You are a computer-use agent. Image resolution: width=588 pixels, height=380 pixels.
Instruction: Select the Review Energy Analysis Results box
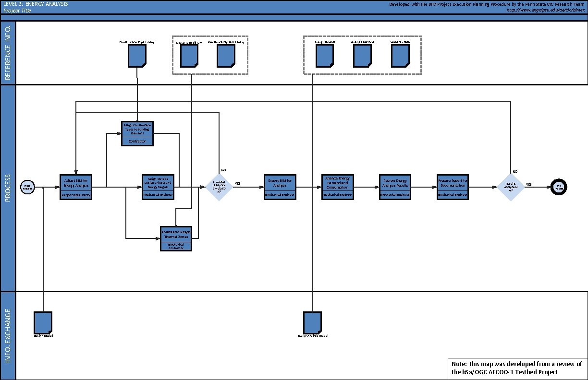tap(395, 187)
